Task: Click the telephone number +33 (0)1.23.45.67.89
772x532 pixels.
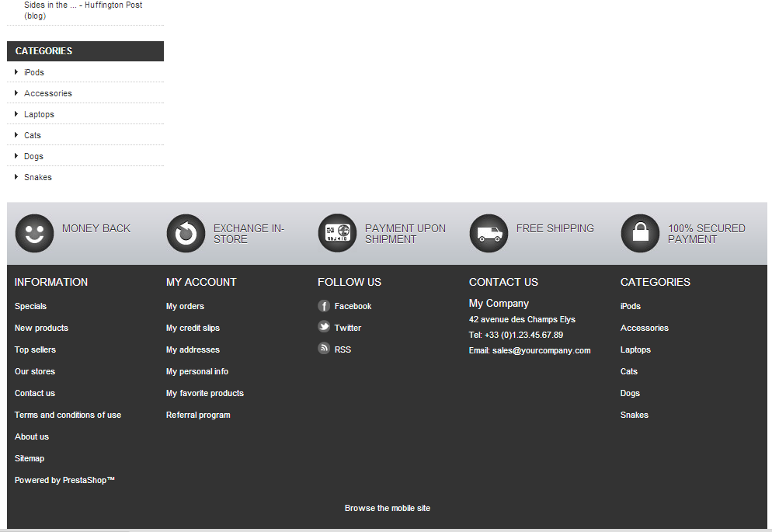Action: point(523,335)
